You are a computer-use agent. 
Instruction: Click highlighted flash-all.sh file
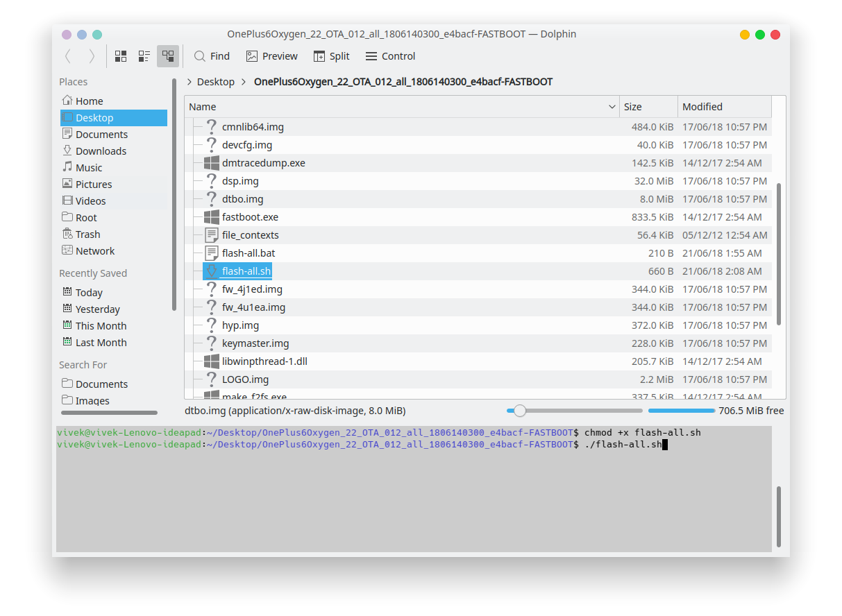237,271
